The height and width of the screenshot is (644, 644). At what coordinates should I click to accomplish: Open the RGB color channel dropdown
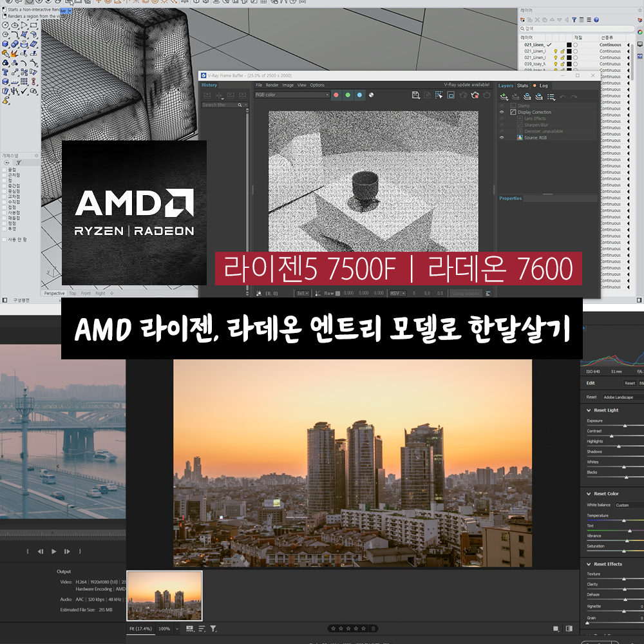[x=292, y=95]
